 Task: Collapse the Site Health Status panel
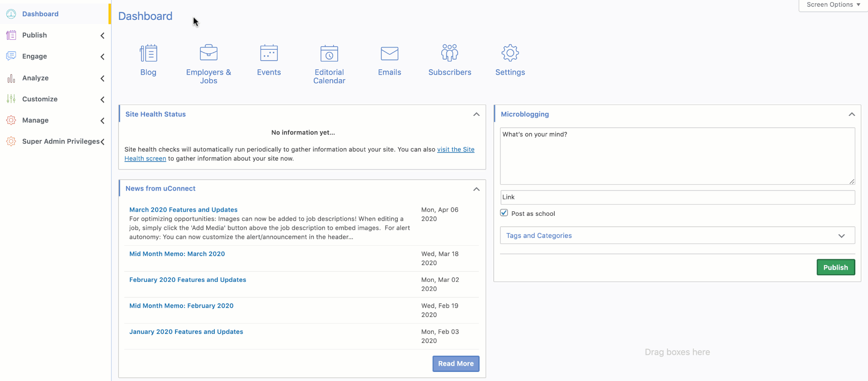[476, 114]
